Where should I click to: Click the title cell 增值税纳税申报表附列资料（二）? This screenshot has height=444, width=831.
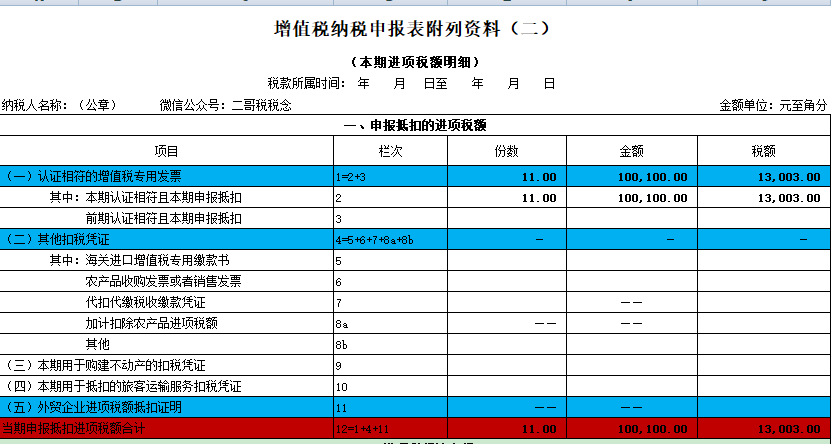click(x=411, y=30)
